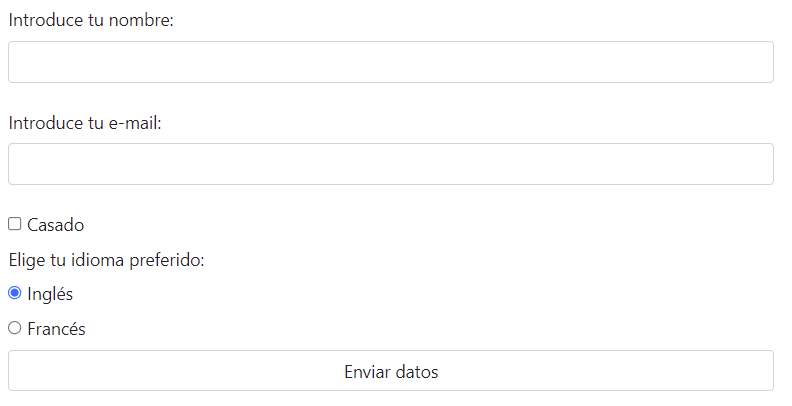The height and width of the screenshot is (406, 792).
Task: Click 'Elige tu idioma preferido:' heading text
Action: click(x=107, y=260)
